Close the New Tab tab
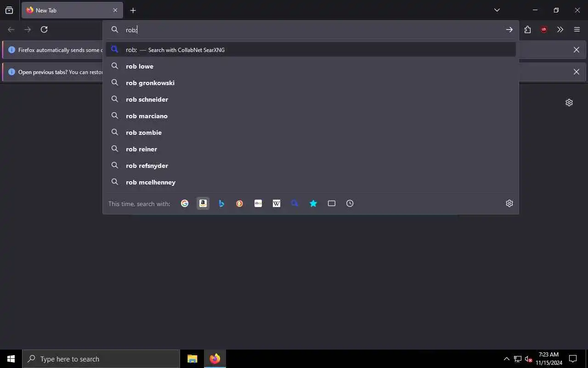This screenshot has width=588, height=368. click(x=115, y=10)
